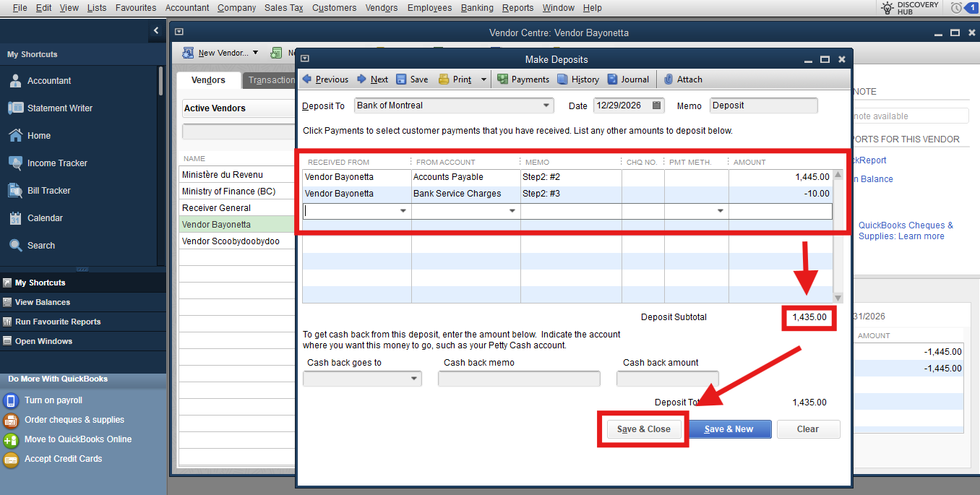Open the Cash back goes to dropdown

(x=414, y=379)
